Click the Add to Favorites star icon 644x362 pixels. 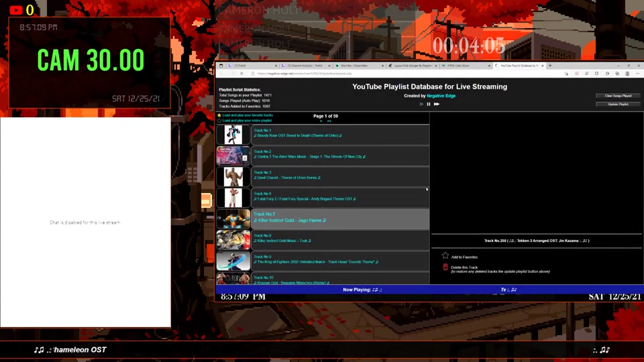point(445,256)
